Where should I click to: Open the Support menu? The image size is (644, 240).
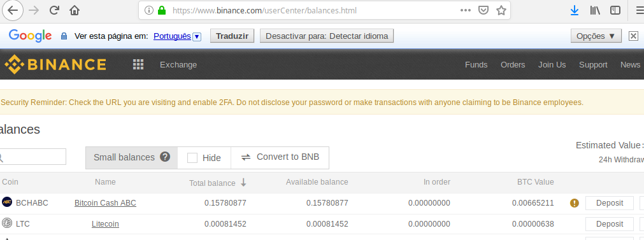(x=593, y=65)
